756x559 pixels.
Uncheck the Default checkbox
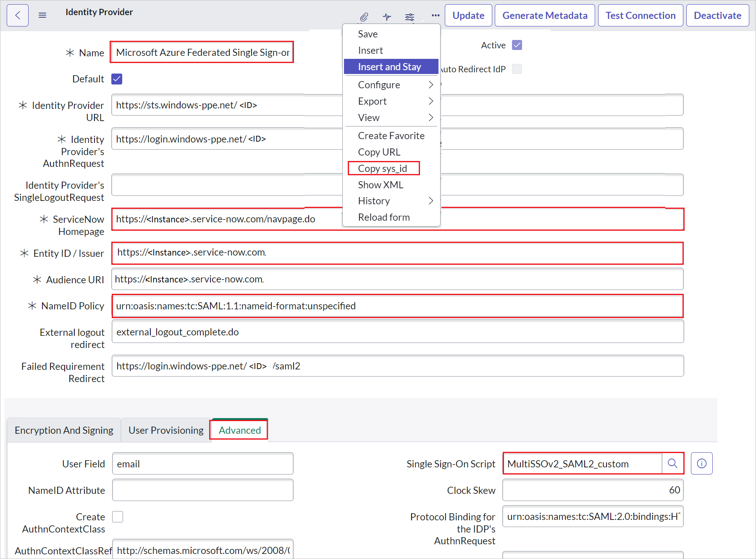click(x=116, y=79)
